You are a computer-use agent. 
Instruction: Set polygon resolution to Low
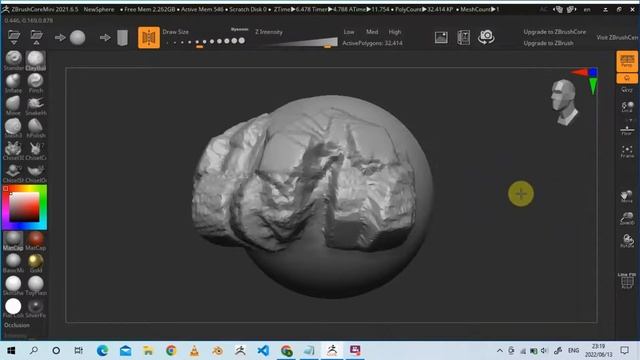click(x=349, y=32)
